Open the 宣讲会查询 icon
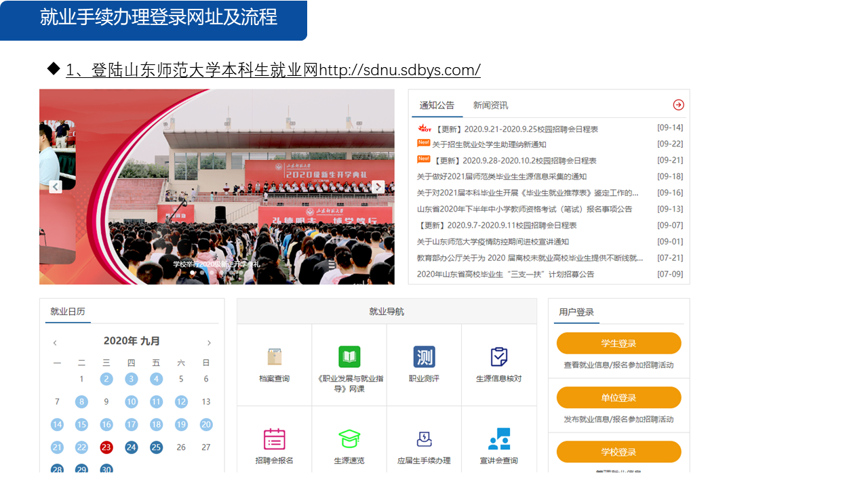Viewport: 868px width, 488px height. click(499, 439)
